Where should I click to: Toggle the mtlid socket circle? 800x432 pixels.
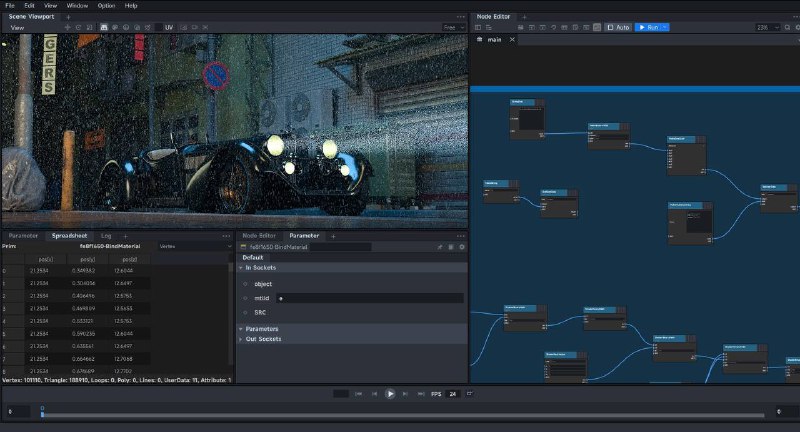point(245,298)
